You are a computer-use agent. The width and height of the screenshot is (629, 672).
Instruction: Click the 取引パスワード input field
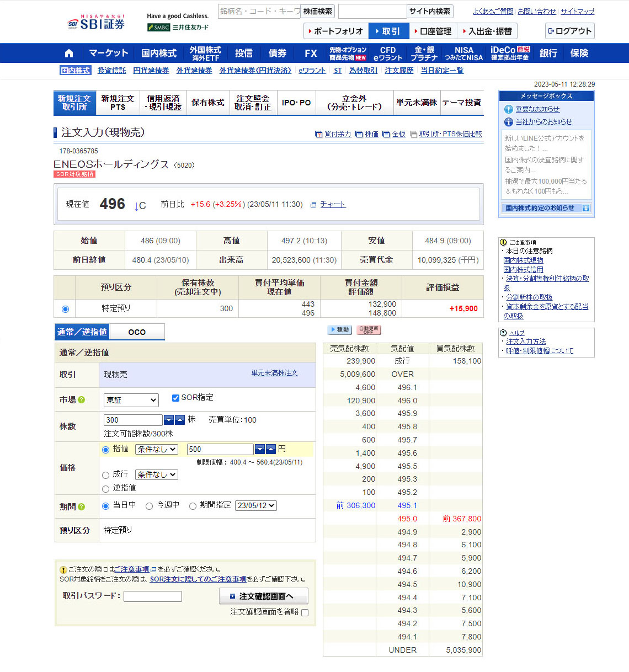[x=153, y=596]
